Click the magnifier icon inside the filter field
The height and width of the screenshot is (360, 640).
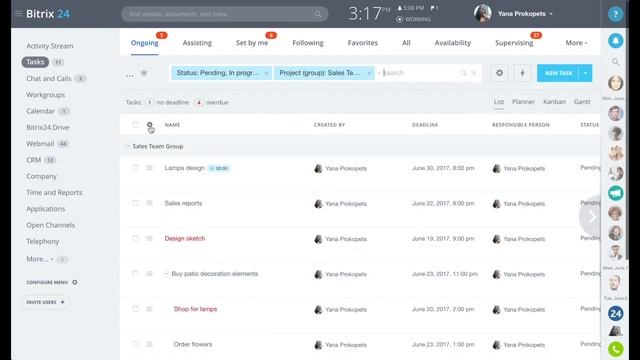coord(463,73)
